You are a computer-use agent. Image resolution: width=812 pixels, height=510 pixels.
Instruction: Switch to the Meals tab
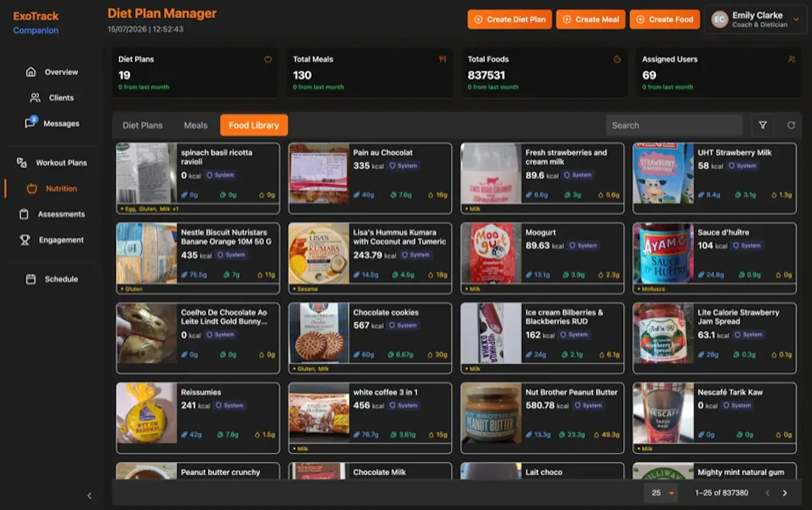[x=196, y=125]
